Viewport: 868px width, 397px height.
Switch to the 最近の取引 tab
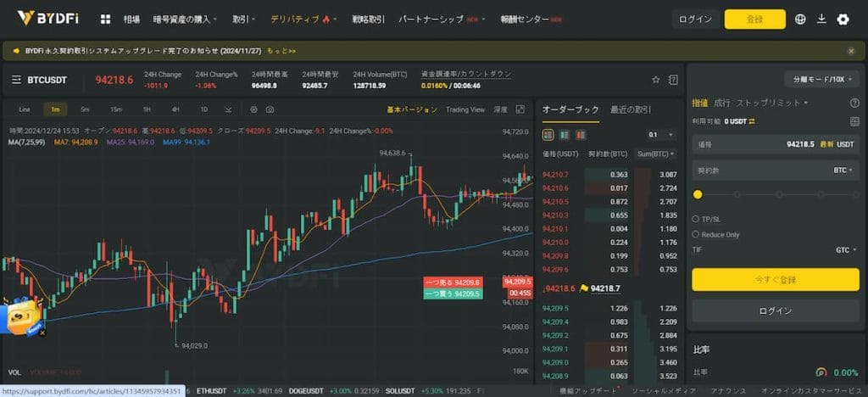click(631, 109)
